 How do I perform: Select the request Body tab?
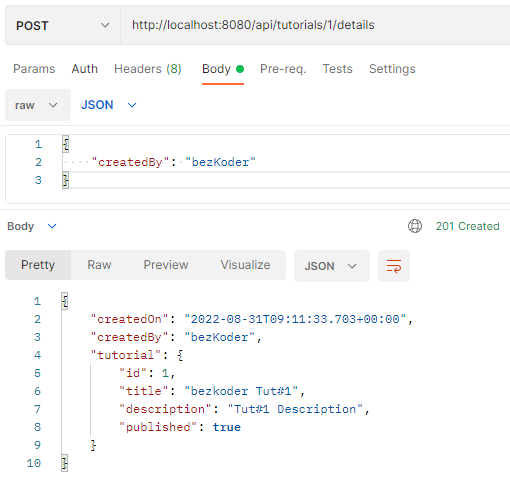[x=223, y=69]
